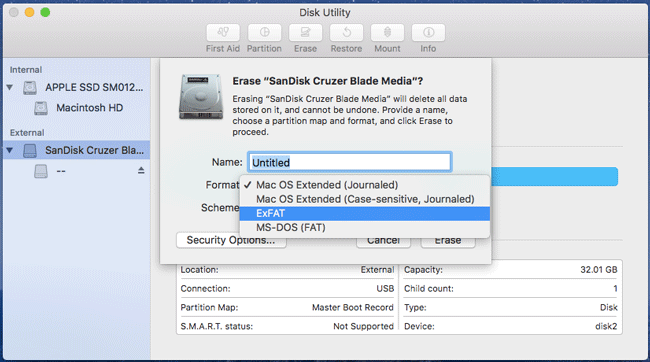Viewport: 650px width, 362px height.
Task: Click the yellow minimize window button
Action: (x=29, y=12)
